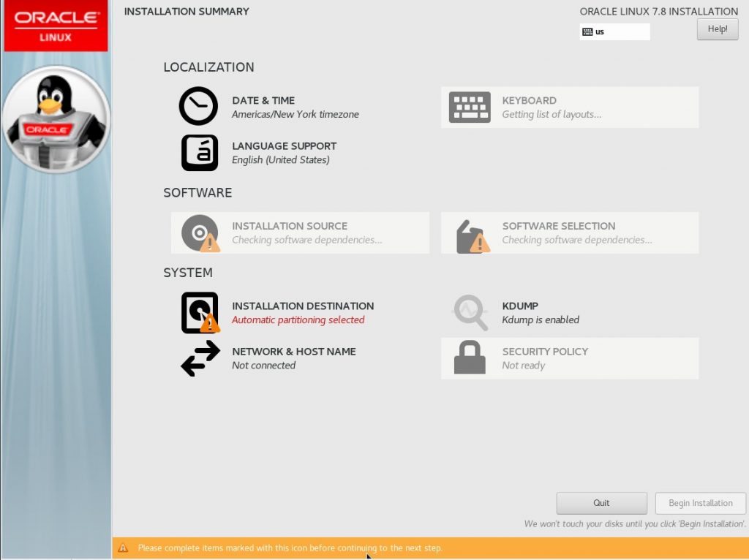Click the LOCALIZATION section heading
Viewport: 749px width, 560px height.
(208, 67)
